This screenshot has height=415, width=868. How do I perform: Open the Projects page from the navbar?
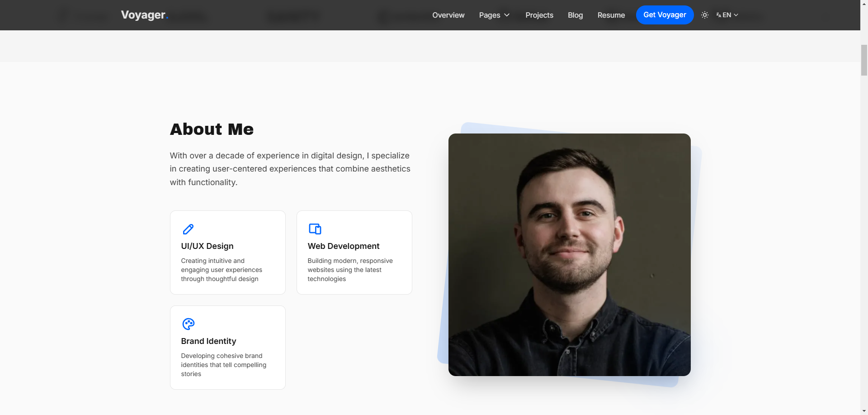pos(539,15)
